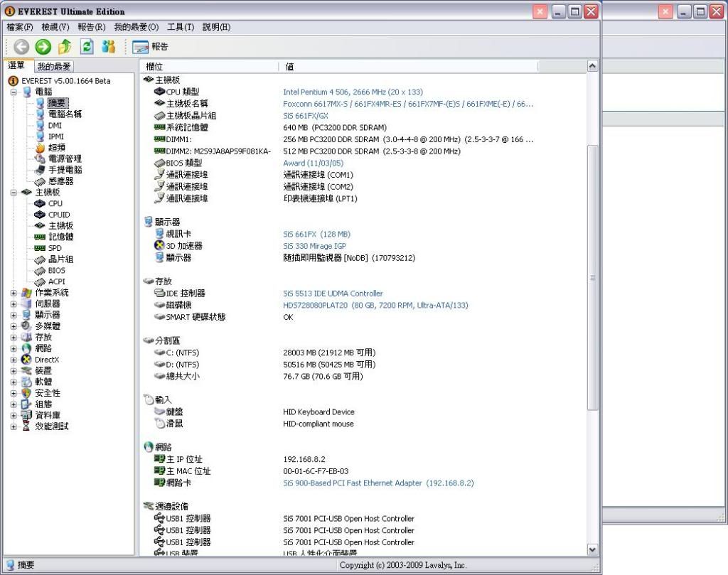Image resolution: width=728 pixels, height=575 pixels.
Task: Click the 資料庫 database icon
Action: 26,415
